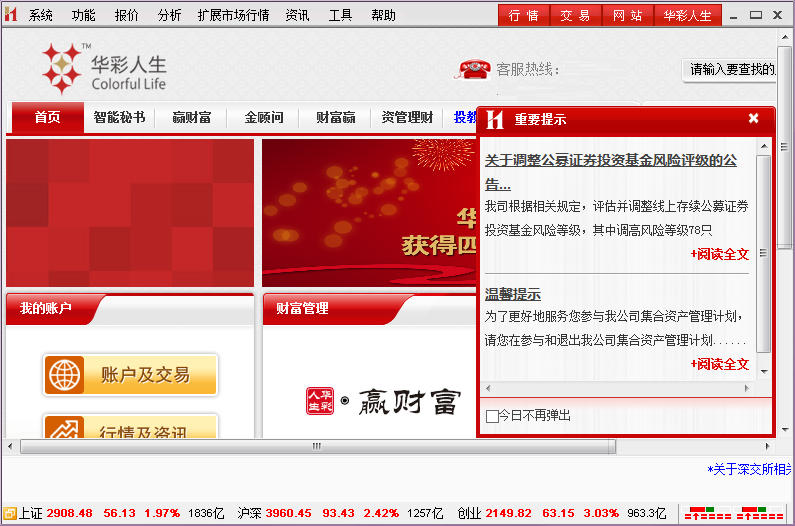The width and height of the screenshot is (795, 526).
Task: Click the status bar icon beside 上证
Action: 9,513
